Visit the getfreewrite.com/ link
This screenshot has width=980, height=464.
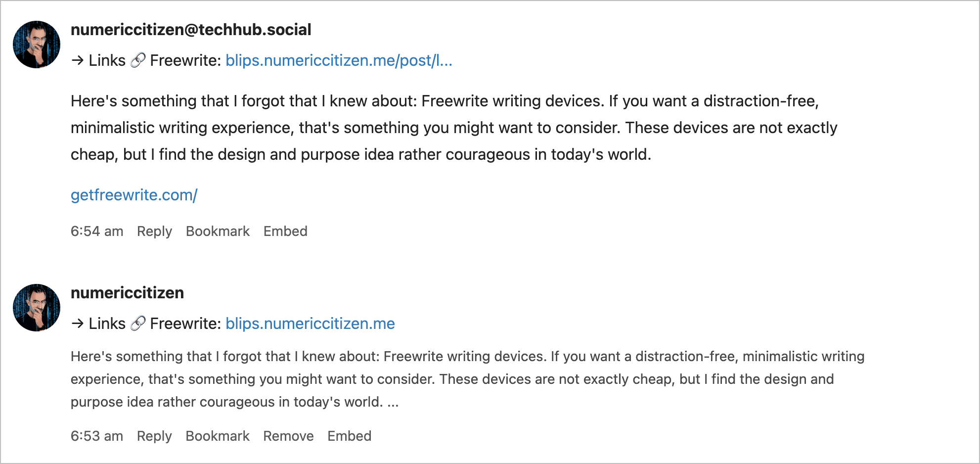pos(134,195)
